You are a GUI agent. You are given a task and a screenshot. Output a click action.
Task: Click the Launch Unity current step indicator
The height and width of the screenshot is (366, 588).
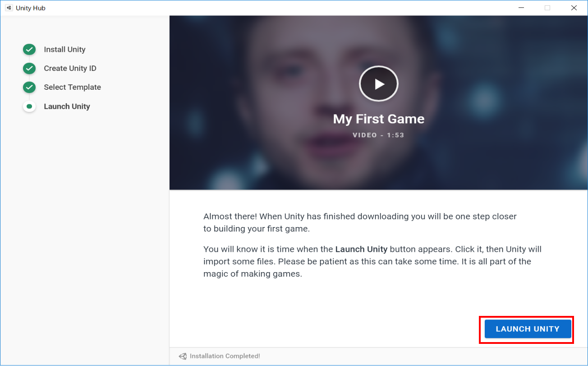click(29, 107)
